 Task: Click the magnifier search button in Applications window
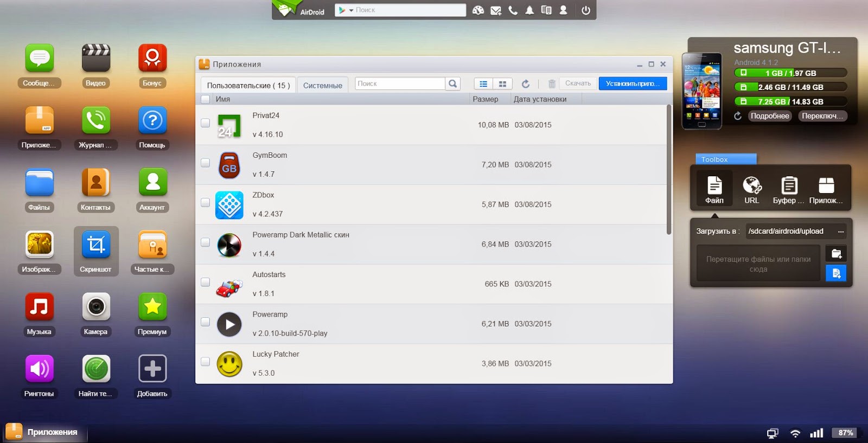click(x=453, y=84)
